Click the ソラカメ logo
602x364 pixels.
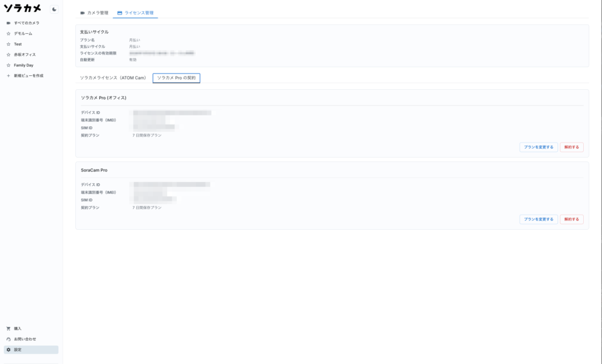pos(22,8)
